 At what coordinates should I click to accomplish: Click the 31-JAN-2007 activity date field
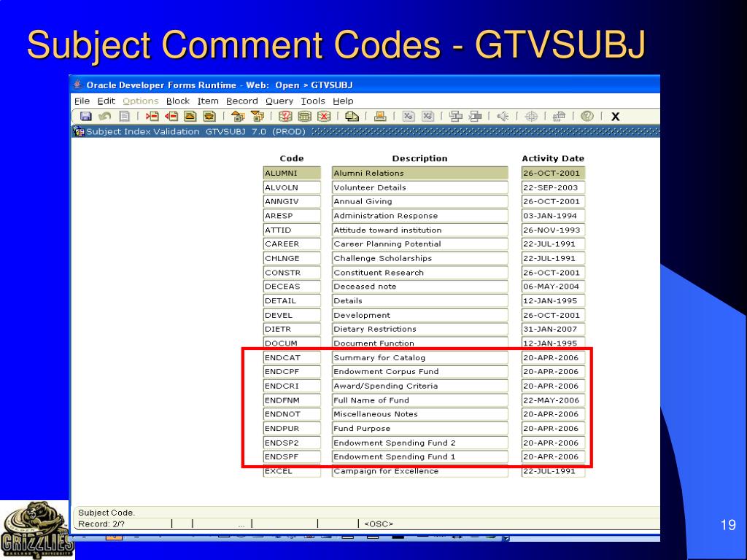[553, 329]
